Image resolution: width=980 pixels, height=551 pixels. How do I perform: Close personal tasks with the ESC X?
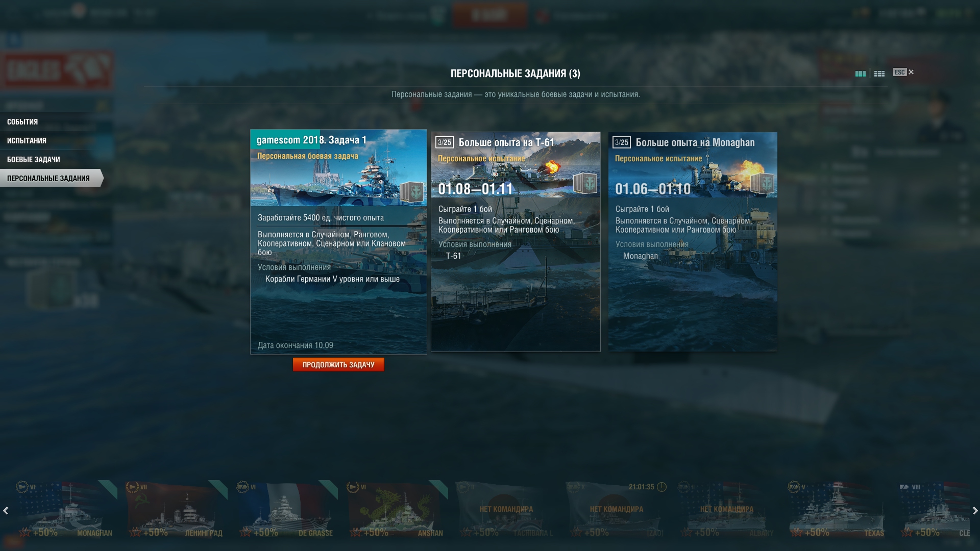coord(903,72)
